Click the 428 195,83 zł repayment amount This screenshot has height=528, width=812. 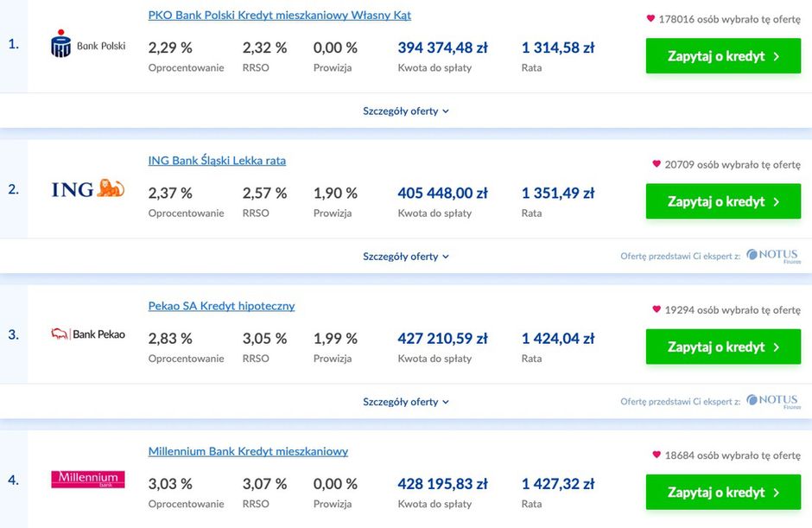443,484
